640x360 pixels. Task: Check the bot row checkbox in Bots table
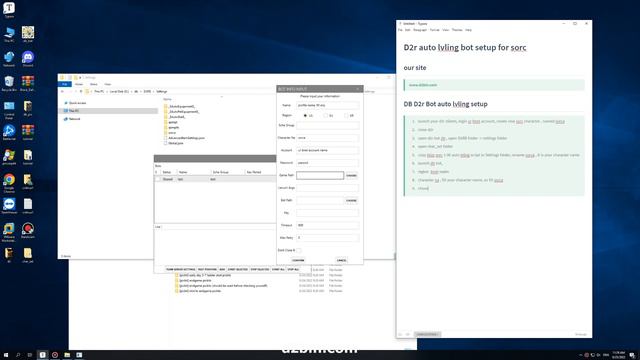(x=158, y=179)
